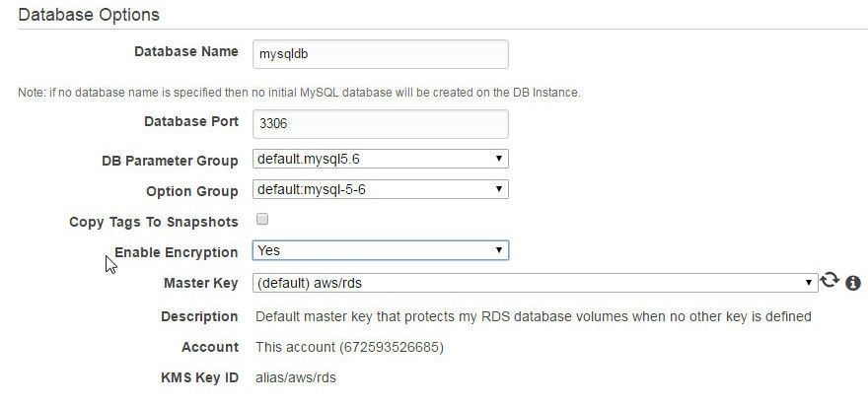868x405 pixels.
Task: Enable the Copy Tags To Snapshots checkbox
Action: click(x=262, y=219)
